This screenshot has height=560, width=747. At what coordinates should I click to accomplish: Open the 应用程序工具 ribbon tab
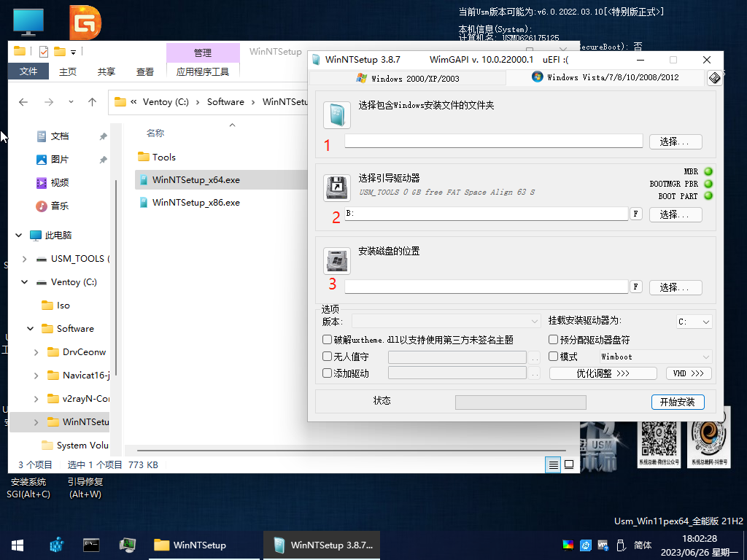point(203,71)
